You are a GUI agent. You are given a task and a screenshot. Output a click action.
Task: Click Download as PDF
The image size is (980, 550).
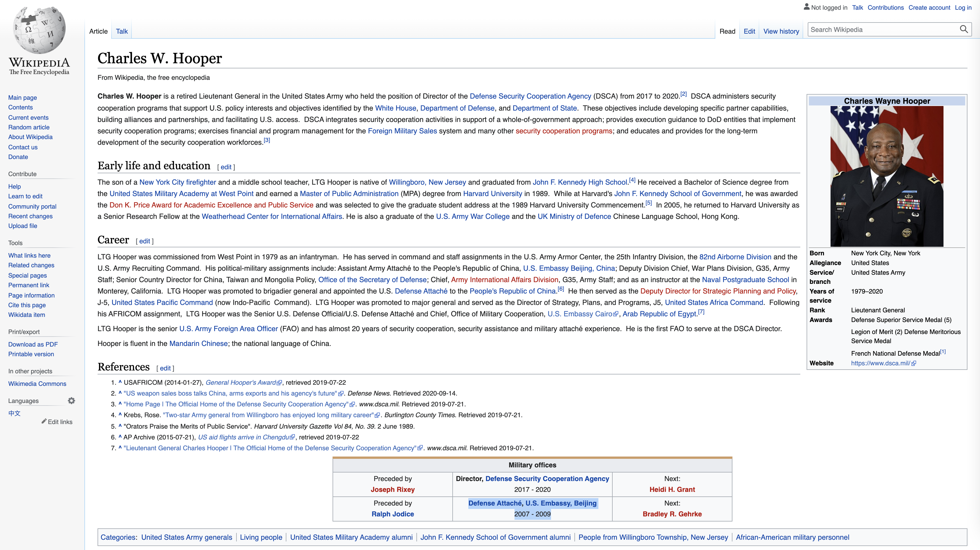tap(33, 344)
